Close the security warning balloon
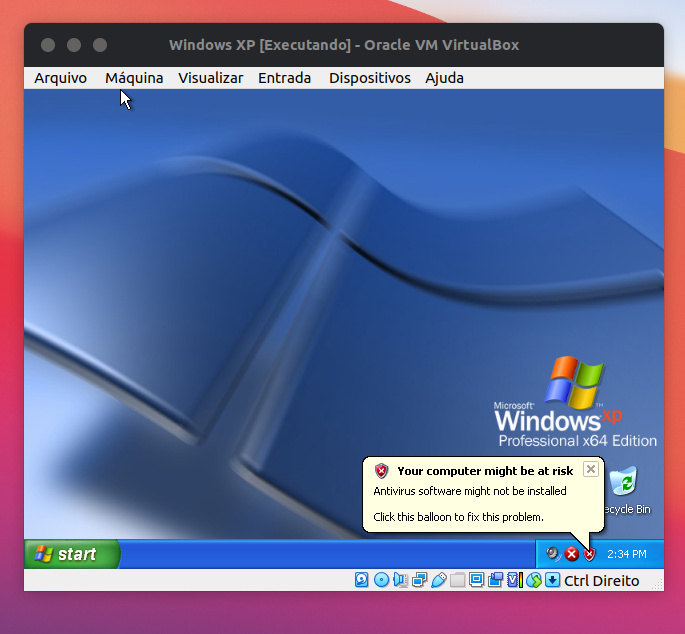Viewport: 685px width, 634px height. coord(591,469)
